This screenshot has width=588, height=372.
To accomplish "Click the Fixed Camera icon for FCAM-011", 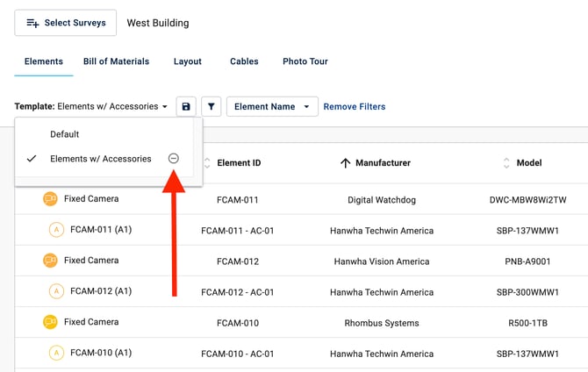I will coord(50,199).
